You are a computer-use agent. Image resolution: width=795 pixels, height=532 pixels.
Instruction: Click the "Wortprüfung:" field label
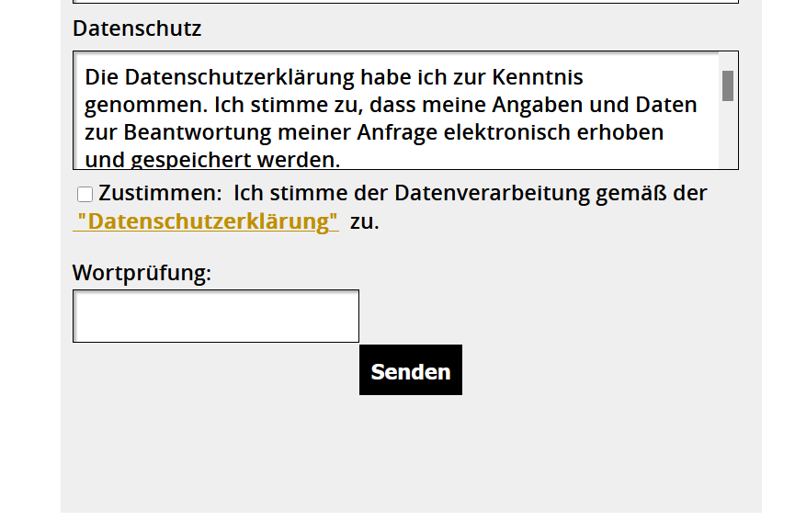coord(142,273)
